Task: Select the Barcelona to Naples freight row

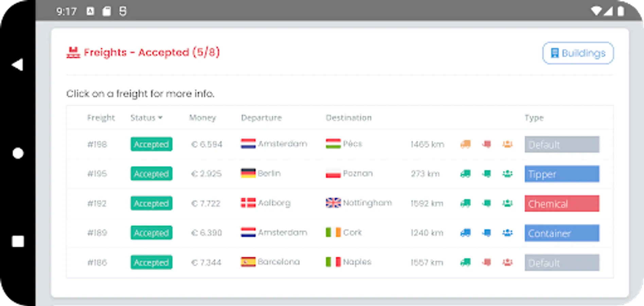Action: (279, 262)
